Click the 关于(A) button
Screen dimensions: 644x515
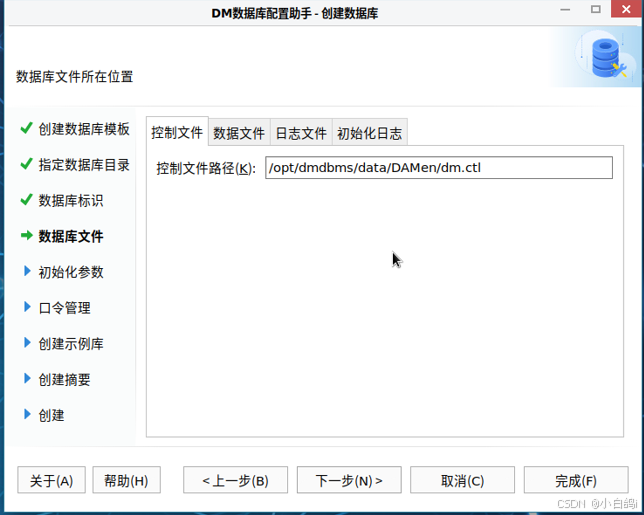tap(51, 480)
